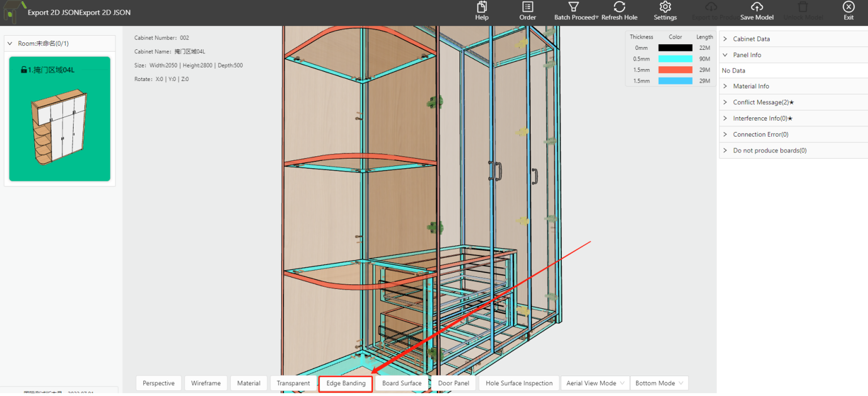
Task: Toggle Wireframe view mode
Action: coord(206,384)
